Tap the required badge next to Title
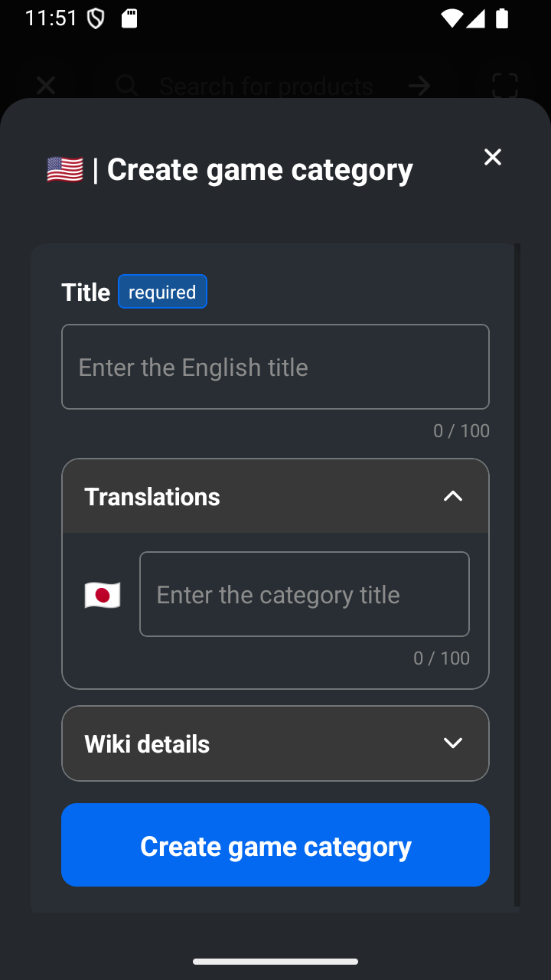The height and width of the screenshot is (980, 551). pyautogui.click(x=162, y=292)
